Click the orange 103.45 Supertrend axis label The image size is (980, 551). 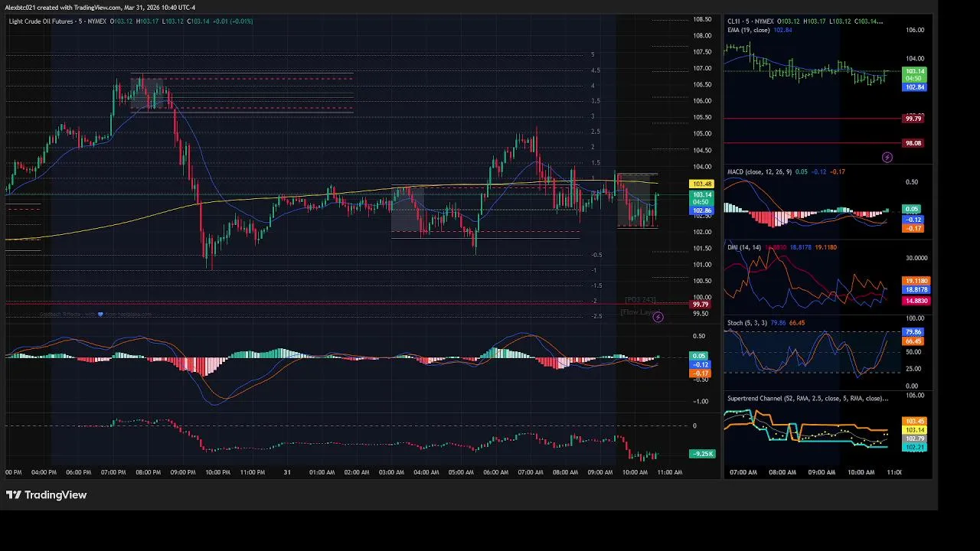(915, 422)
